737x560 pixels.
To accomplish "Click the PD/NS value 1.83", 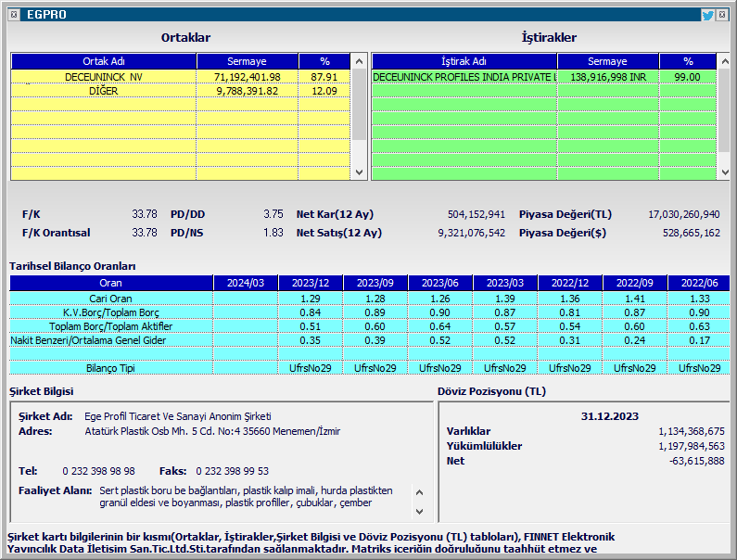I will click(x=273, y=233).
